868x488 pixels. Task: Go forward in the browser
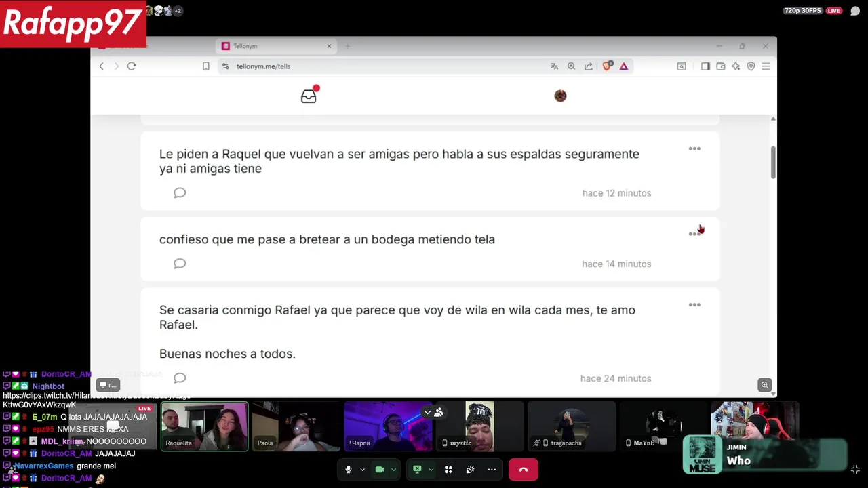pos(117,66)
